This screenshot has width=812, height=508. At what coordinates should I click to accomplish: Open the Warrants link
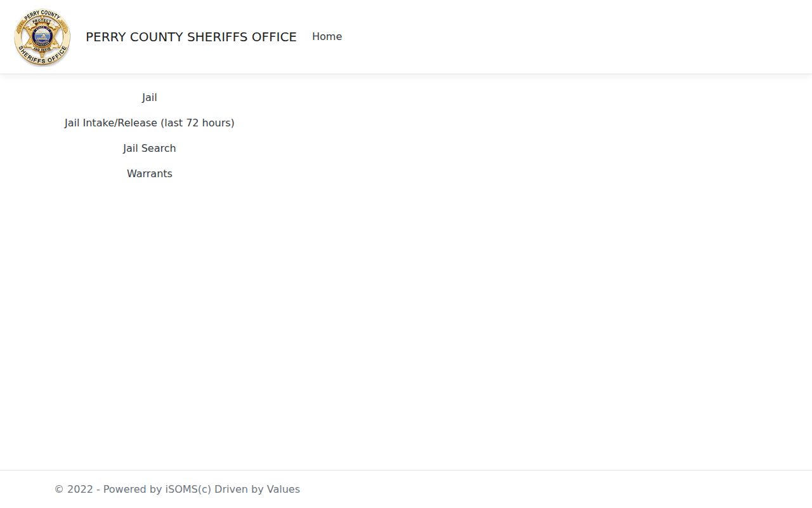(150, 173)
